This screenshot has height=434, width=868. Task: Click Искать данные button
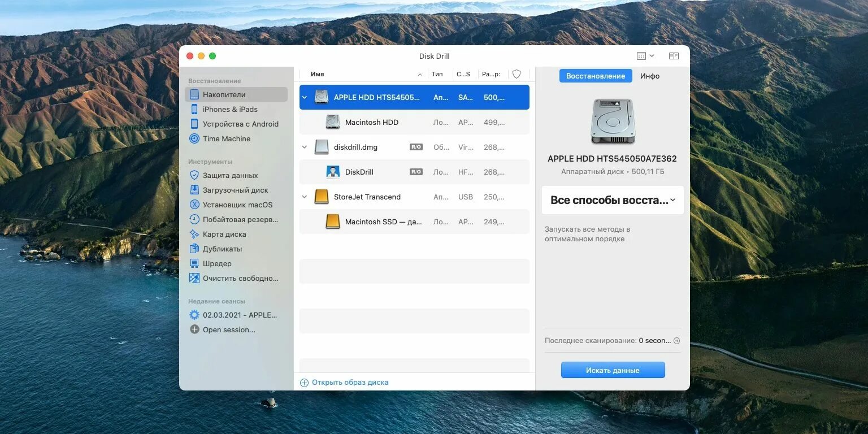point(613,370)
